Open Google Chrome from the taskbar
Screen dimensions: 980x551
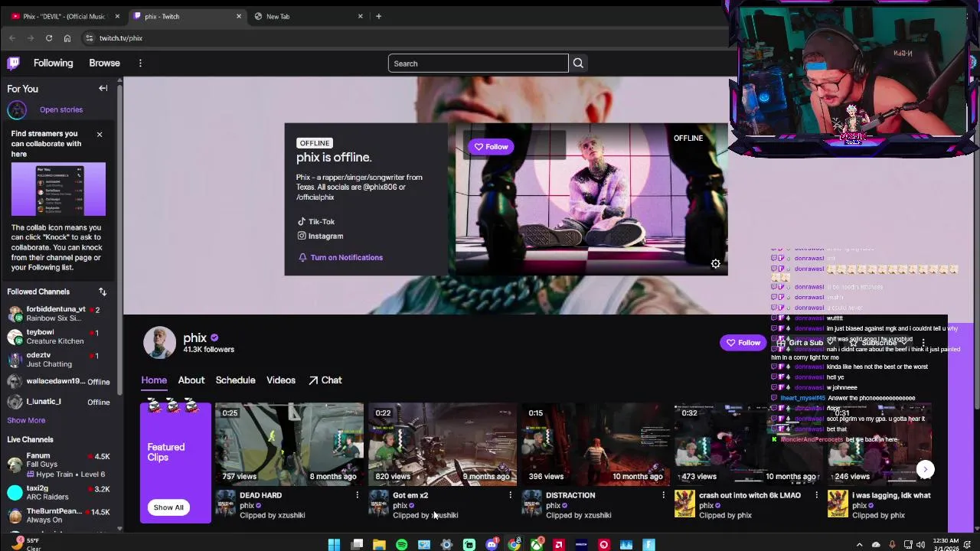514,545
